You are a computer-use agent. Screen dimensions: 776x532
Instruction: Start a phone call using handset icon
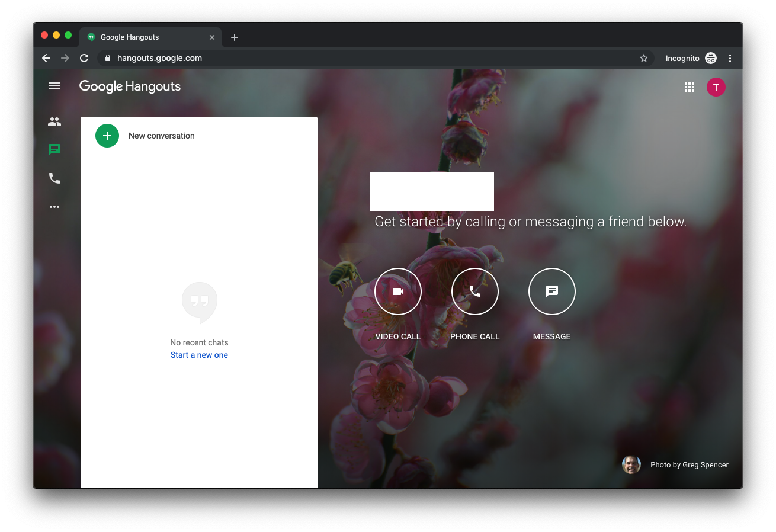coord(475,291)
